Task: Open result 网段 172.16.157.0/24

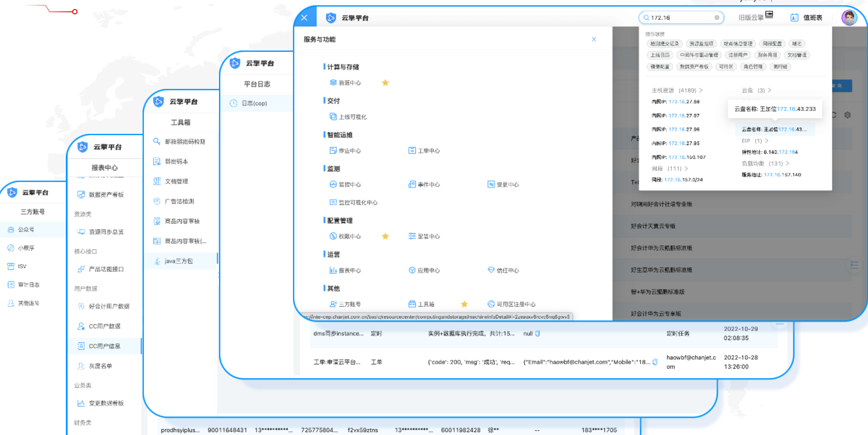Action: [677, 180]
